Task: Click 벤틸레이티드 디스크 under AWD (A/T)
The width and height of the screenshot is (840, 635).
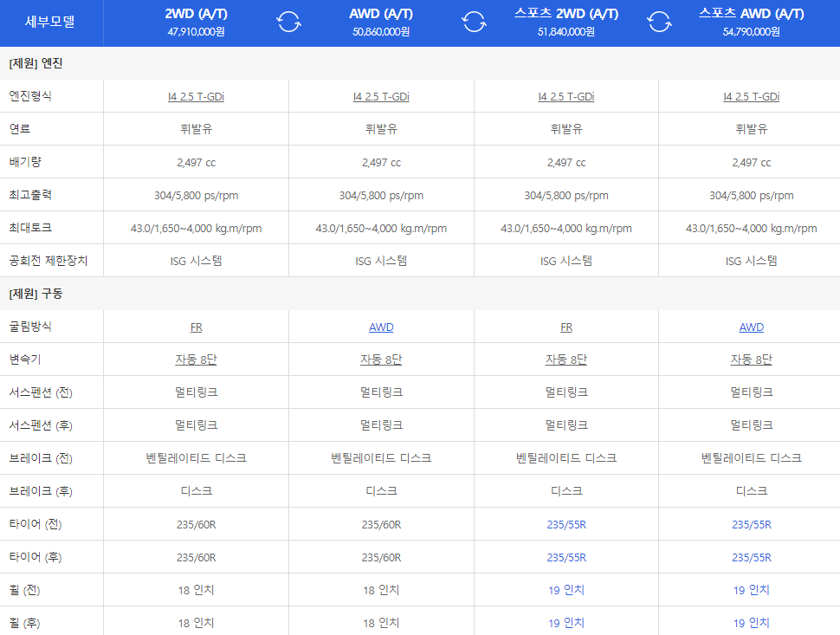Action: click(x=381, y=458)
